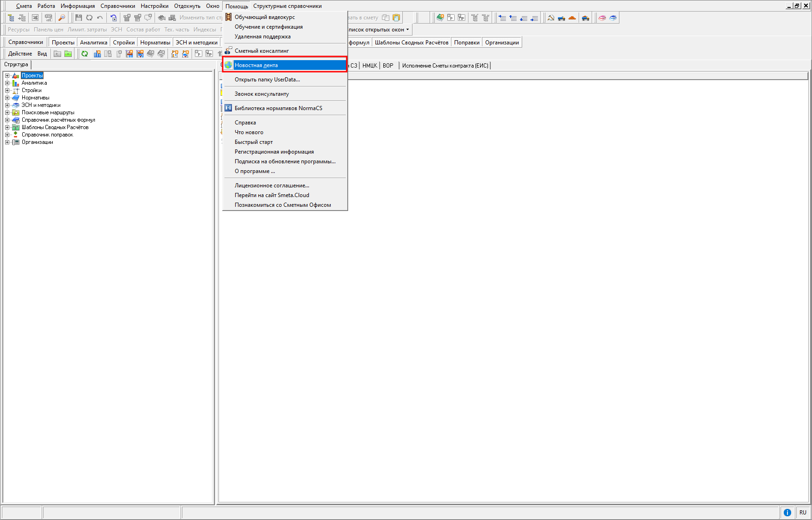Click the save floppy disk icon
Image resolution: width=812 pixels, height=520 pixels.
tap(79, 18)
